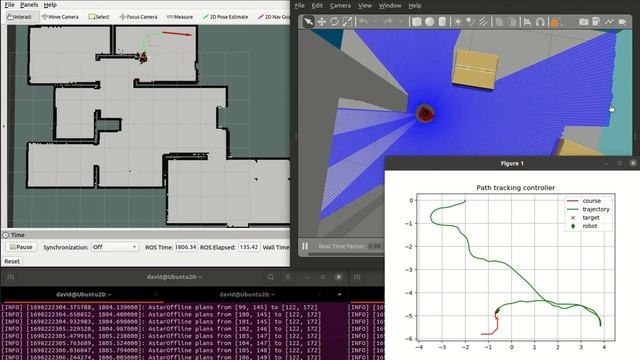Viewport: 640px width, 360px height.
Task: Click the RViz Reset button
Action: [12, 261]
